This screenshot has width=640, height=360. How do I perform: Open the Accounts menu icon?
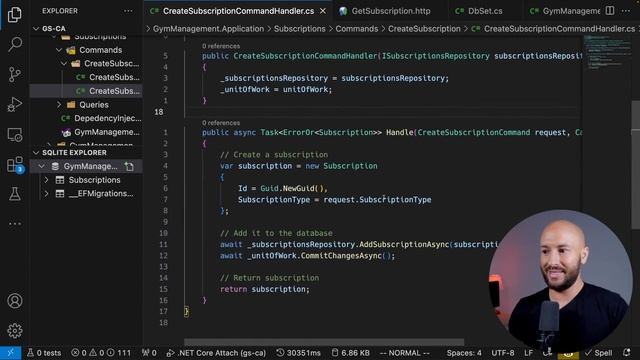click(x=15, y=301)
